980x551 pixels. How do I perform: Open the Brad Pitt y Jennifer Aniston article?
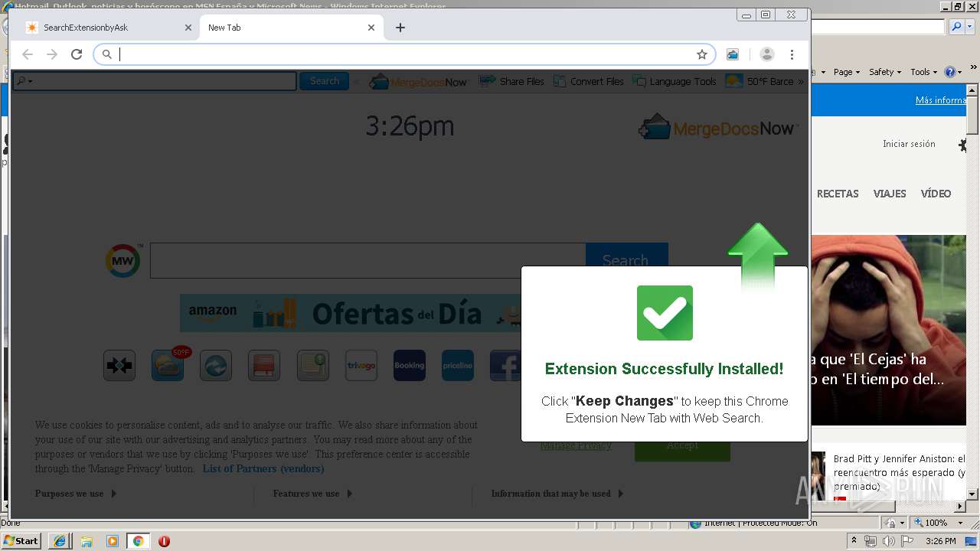(x=899, y=472)
